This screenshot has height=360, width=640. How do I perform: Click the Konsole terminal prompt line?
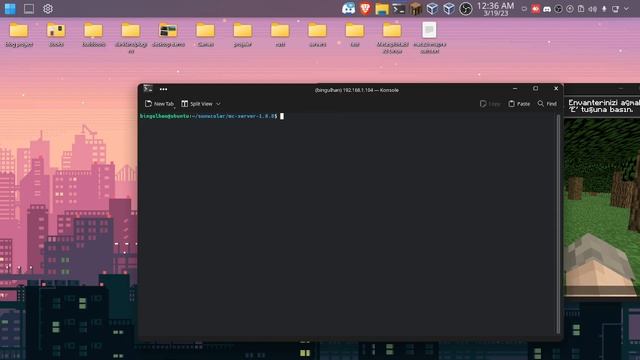coord(212,116)
